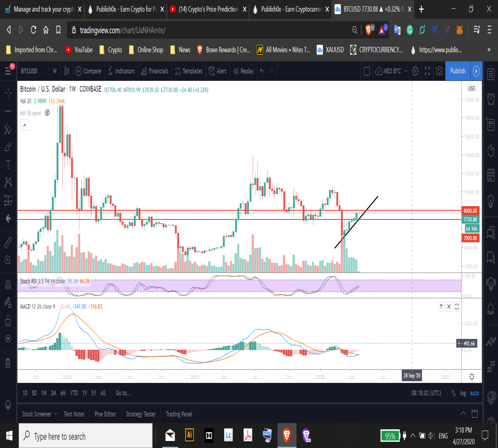The height and width of the screenshot is (448, 498).
Task: Toggle log scale mode
Action: (x=463, y=393)
